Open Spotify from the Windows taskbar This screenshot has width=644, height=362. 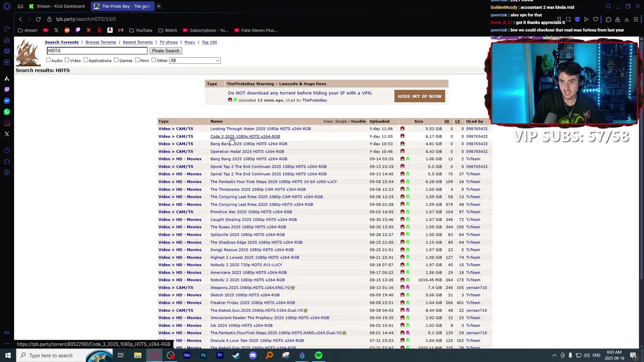point(318,355)
